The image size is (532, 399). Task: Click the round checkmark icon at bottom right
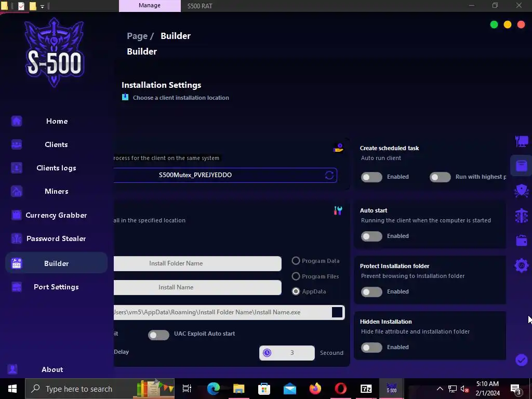tap(521, 360)
